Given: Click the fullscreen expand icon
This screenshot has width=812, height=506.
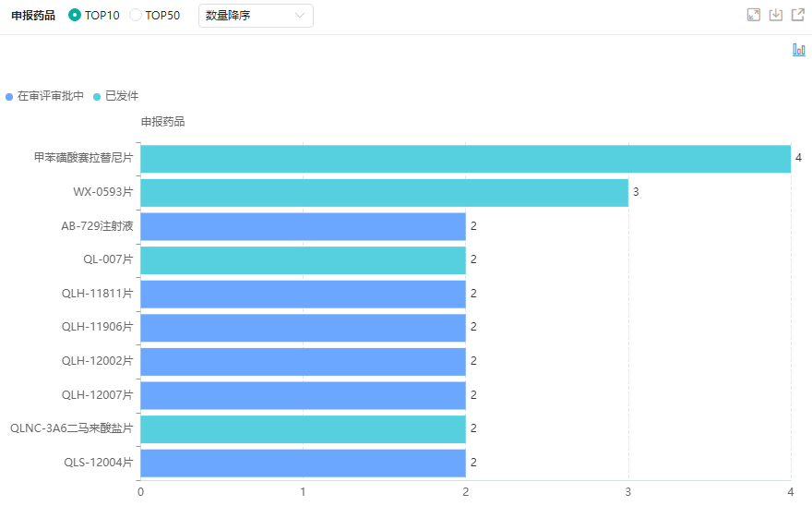Looking at the screenshot, I should click(754, 15).
